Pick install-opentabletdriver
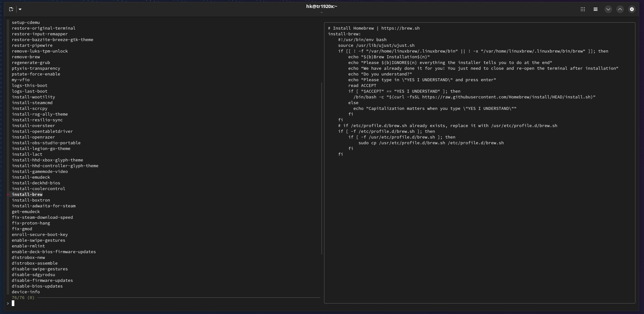The width and height of the screenshot is (644, 314). (x=42, y=132)
